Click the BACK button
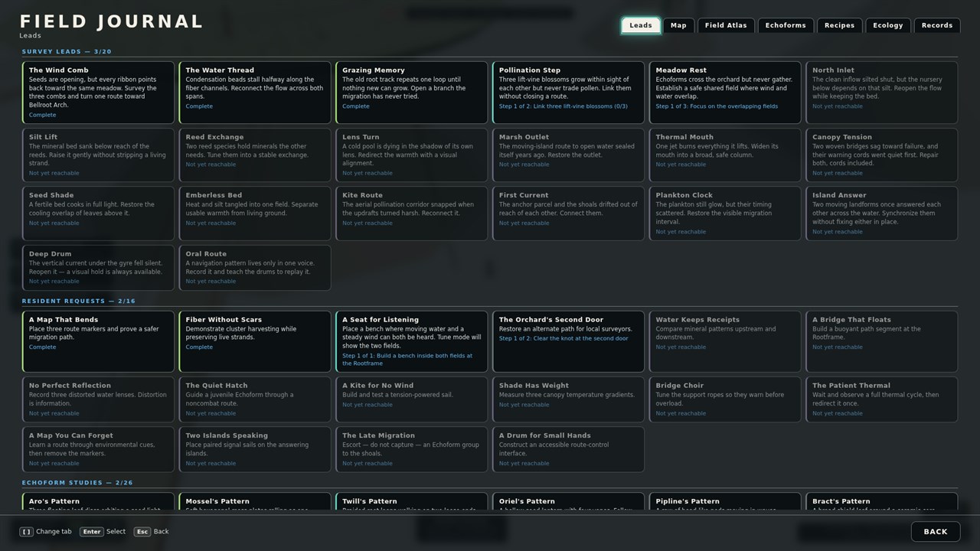Image resolution: width=980 pixels, height=551 pixels. click(936, 531)
